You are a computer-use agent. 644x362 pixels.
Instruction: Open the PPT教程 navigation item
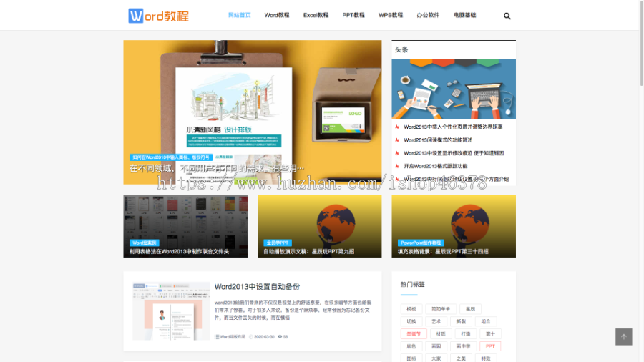click(353, 15)
